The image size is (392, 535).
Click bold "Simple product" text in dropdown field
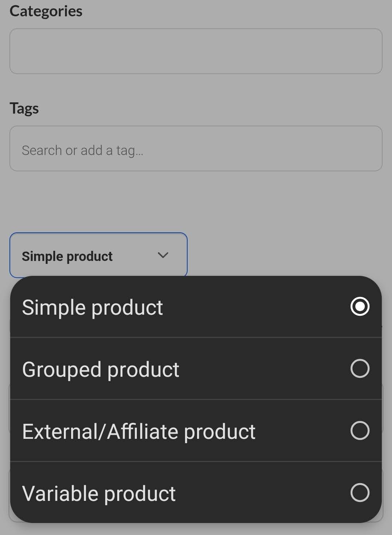[67, 256]
